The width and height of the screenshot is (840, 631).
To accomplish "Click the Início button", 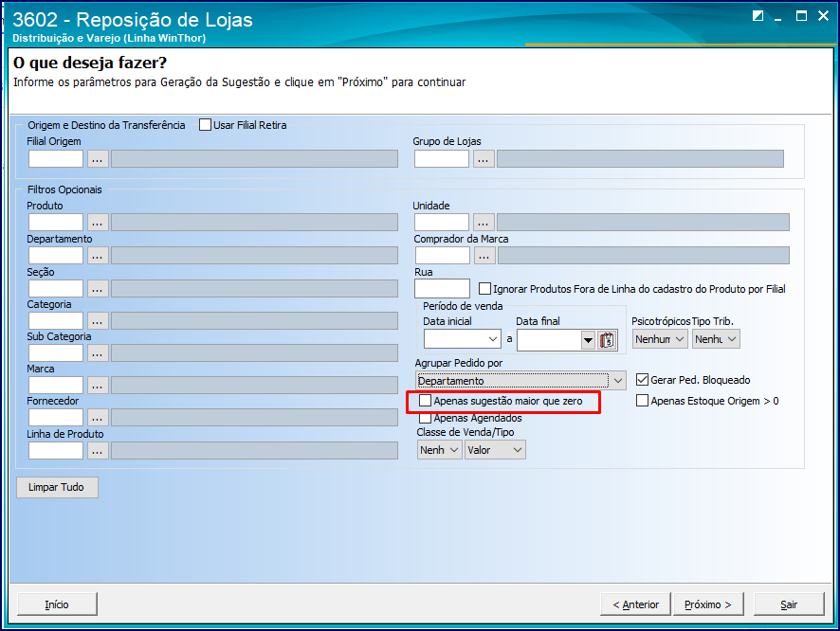I will click(x=57, y=604).
